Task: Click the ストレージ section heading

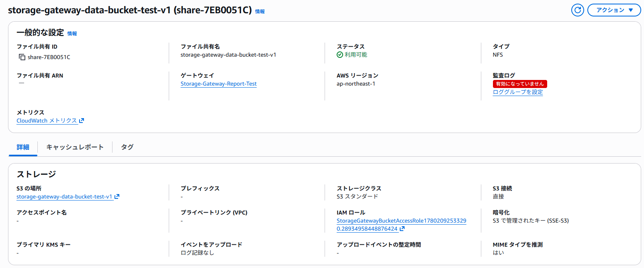Action: tap(36, 174)
